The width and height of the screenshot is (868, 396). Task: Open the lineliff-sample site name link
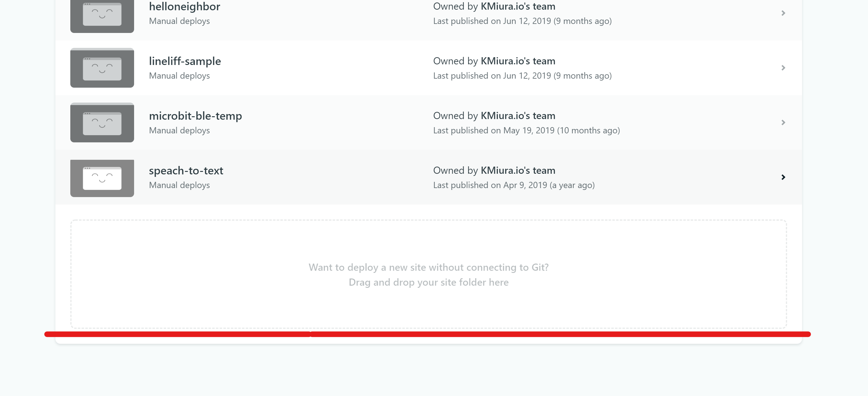(x=185, y=61)
